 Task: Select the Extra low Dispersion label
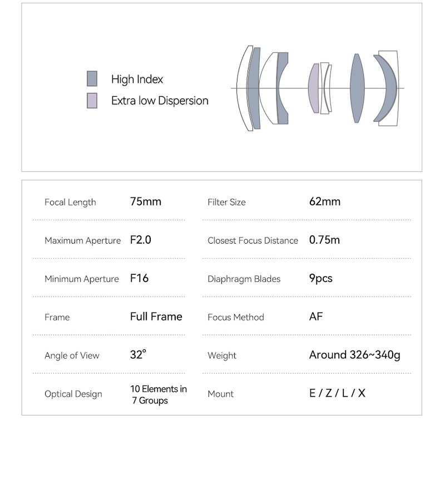[160, 101]
